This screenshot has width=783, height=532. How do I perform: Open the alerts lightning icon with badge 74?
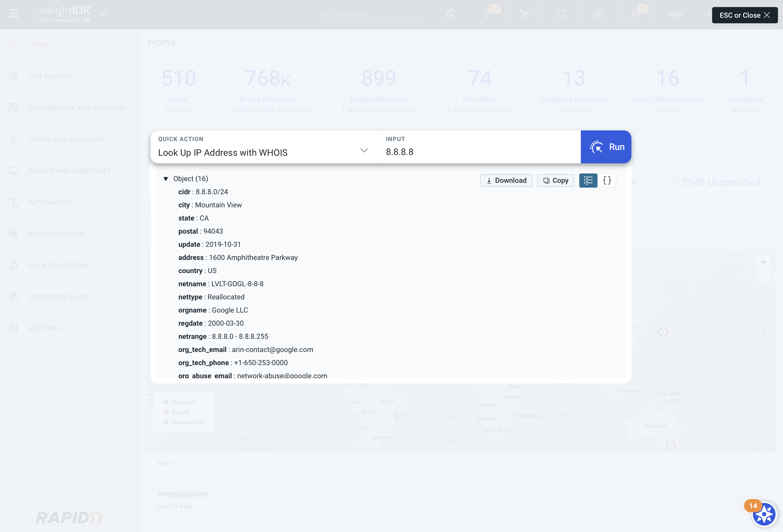click(x=487, y=14)
